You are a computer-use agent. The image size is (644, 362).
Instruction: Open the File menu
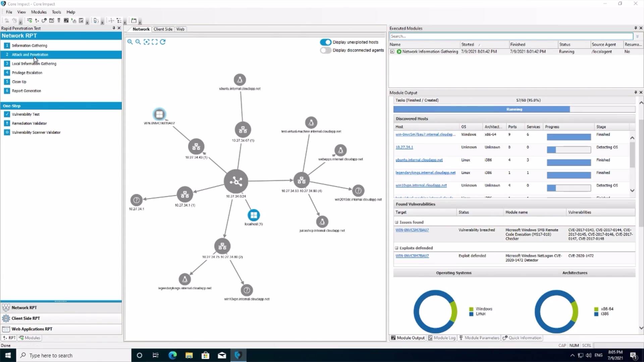9,12
